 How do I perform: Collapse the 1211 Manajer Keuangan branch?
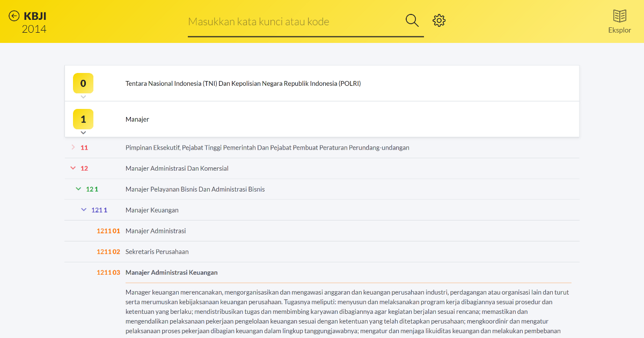pos(83,210)
